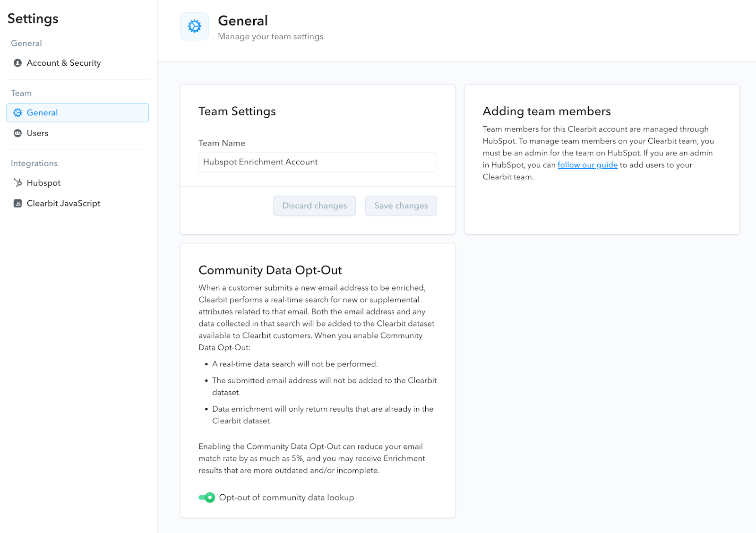756x533 pixels.
Task: Click the Clearbit JavaScript JS icon
Action: [x=17, y=204]
